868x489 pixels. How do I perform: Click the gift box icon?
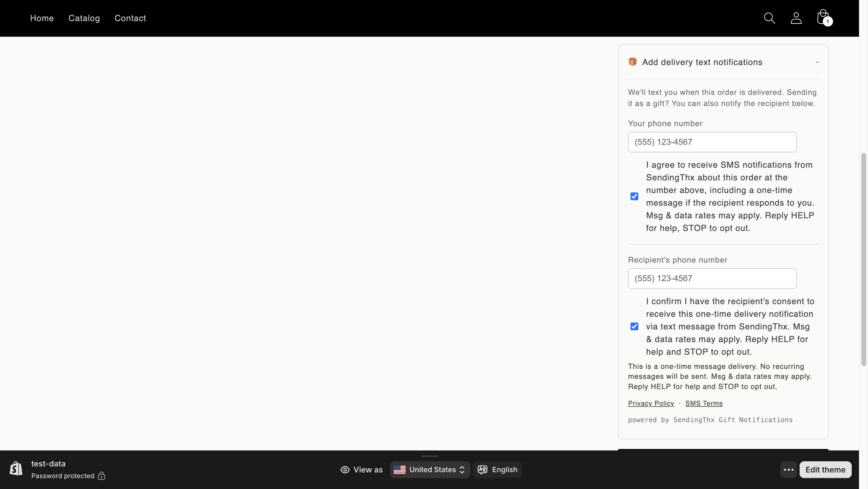(633, 62)
